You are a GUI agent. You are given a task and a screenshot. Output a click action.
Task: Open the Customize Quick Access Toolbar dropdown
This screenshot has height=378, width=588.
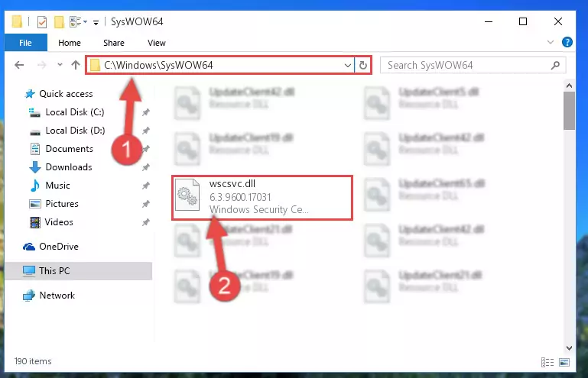pyautogui.click(x=96, y=23)
